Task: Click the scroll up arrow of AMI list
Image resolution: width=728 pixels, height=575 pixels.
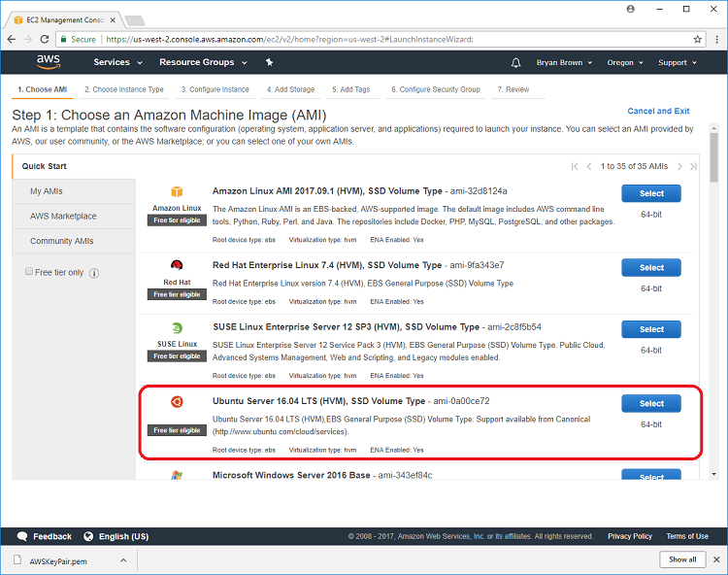Action: tap(714, 127)
